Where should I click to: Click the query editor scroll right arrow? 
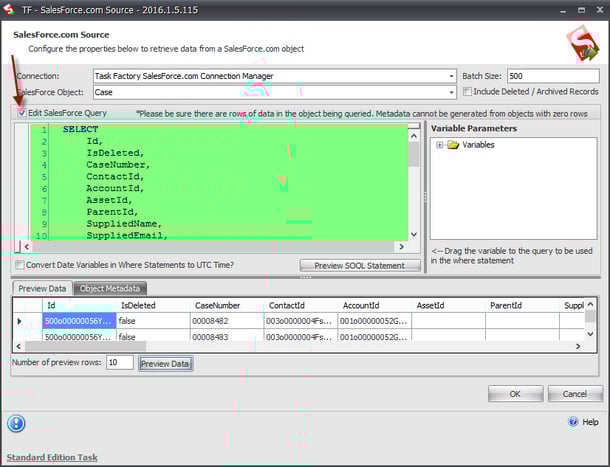tap(401, 246)
